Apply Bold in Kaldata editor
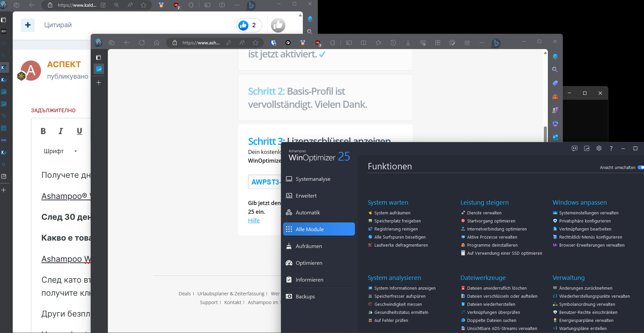 (x=43, y=131)
